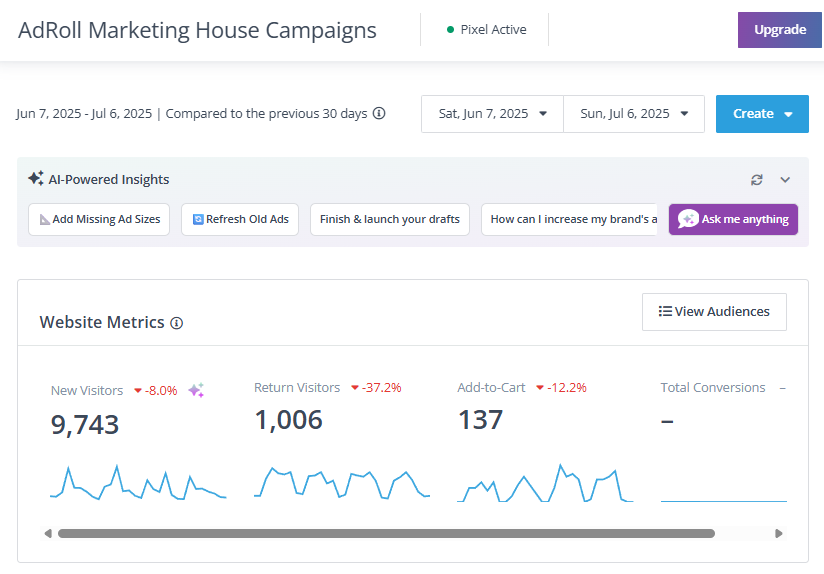Screen dimensions: 824x574
Task: Open the start date dropdown Sat, Jun 7, 2025
Action: pos(492,114)
